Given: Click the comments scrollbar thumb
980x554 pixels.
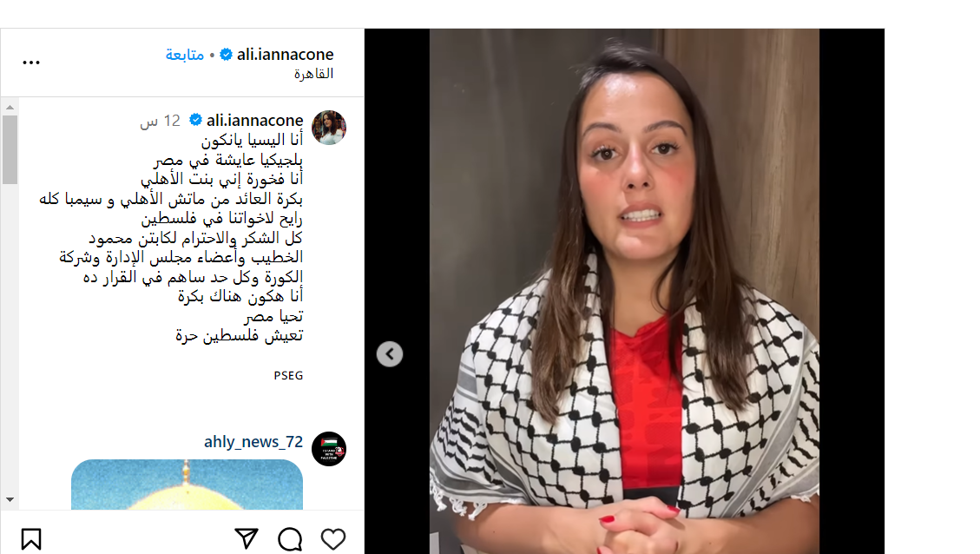Looking at the screenshot, I should [x=10, y=149].
